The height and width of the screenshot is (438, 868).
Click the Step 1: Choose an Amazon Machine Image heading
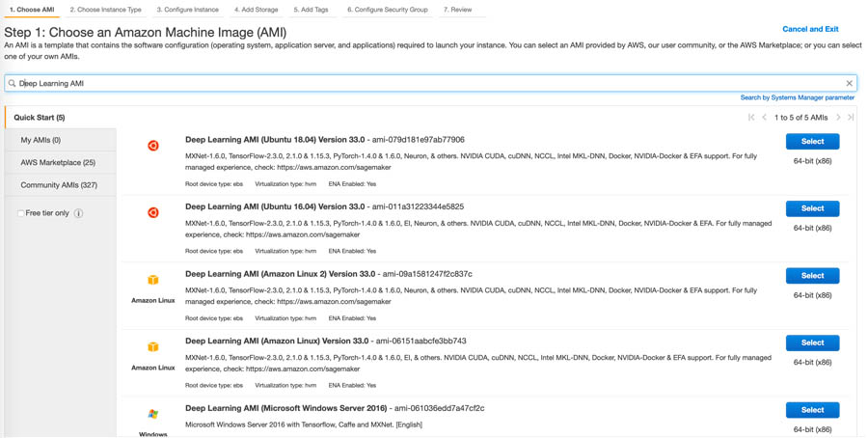(x=145, y=32)
